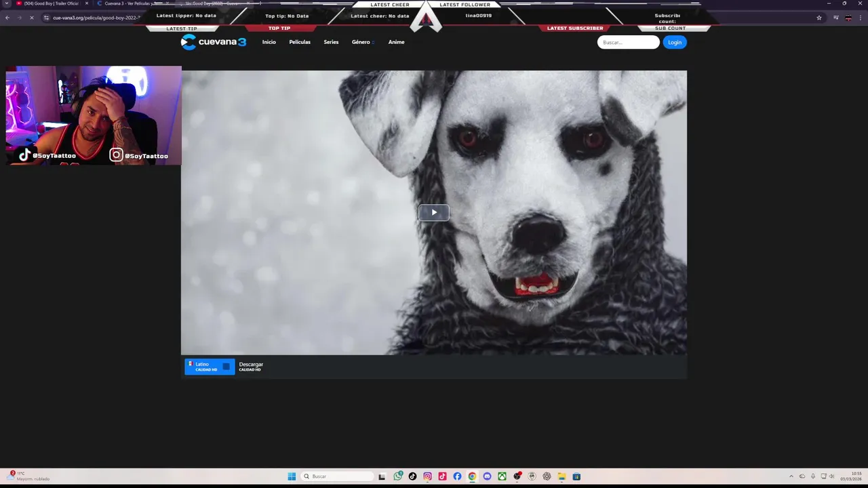
Task: Open File Explorer from taskbar
Action: [x=561, y=476]
